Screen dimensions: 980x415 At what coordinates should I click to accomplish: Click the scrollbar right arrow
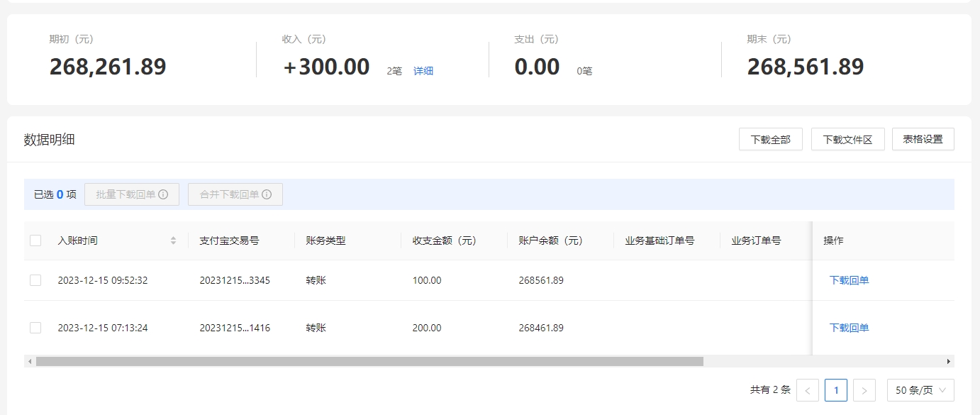point(949,361)
